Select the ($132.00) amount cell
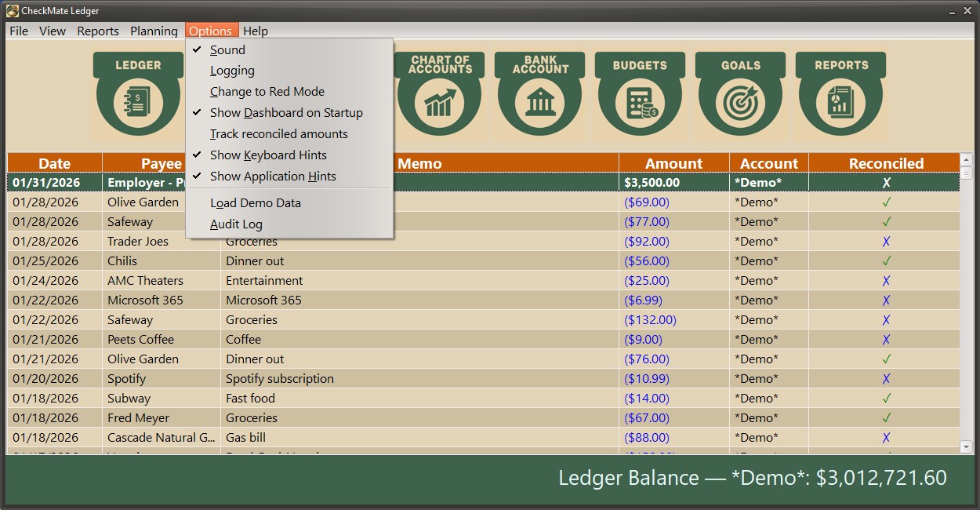Screen dimensions: 980x510 coord(674,320)
